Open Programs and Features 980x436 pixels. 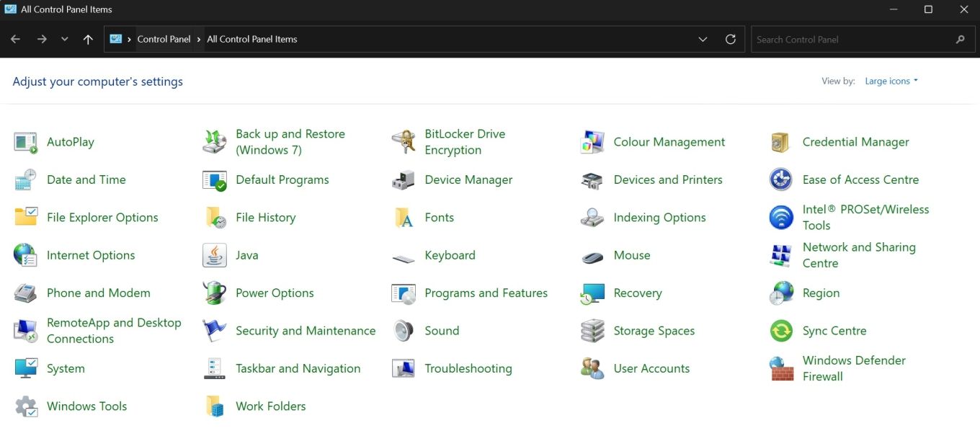pyautogui.click(x=486, y=293)
